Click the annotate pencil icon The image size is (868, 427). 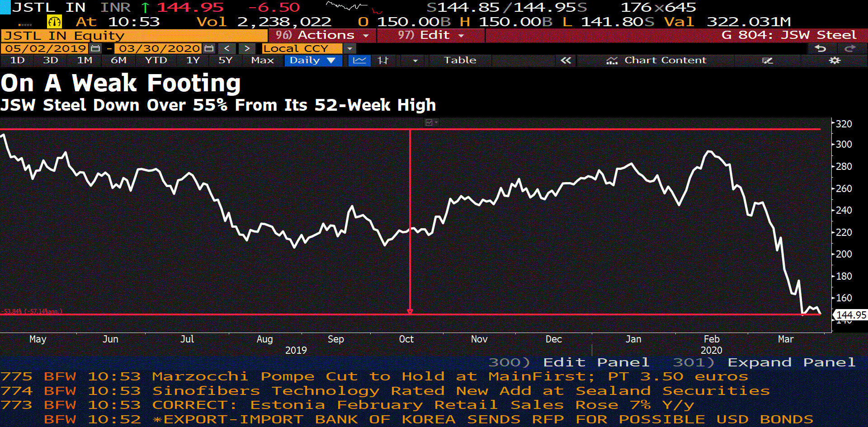point(768,60)
